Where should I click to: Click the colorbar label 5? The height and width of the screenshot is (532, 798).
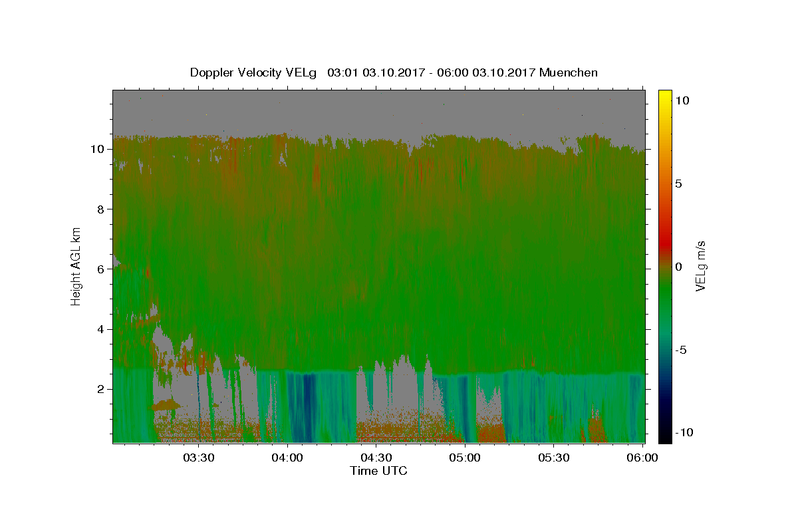pyautogui.click(x=678, y=184)
